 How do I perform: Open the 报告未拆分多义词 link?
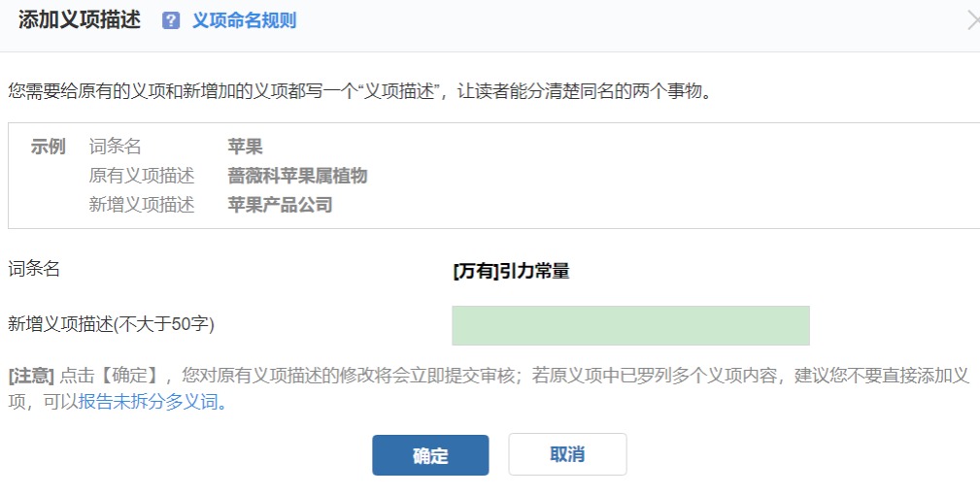click(x=149, y=402)
